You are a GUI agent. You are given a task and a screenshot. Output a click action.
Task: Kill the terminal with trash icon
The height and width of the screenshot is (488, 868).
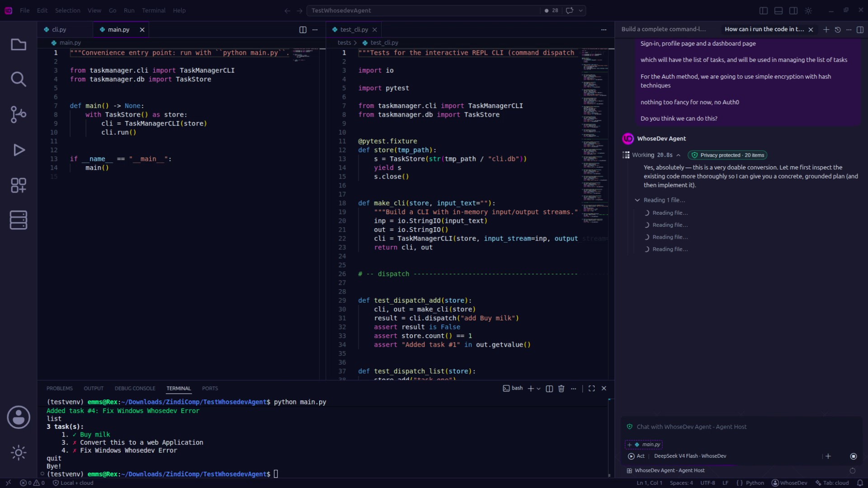[561, 389]
